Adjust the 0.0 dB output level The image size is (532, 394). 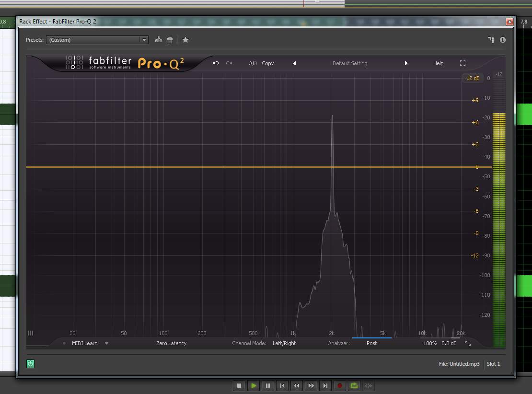pyautogui.click(x=449, y=343)
